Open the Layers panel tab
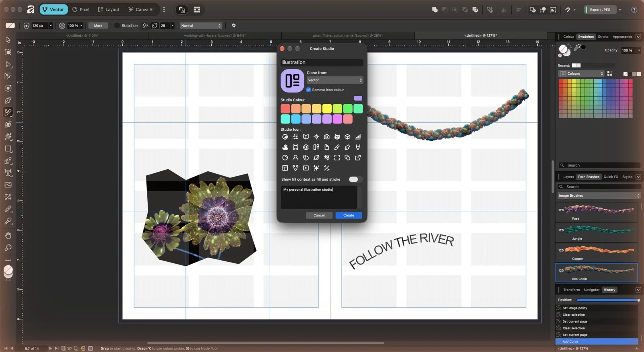Viewport: 644px width, 352px height. point(568,177)
